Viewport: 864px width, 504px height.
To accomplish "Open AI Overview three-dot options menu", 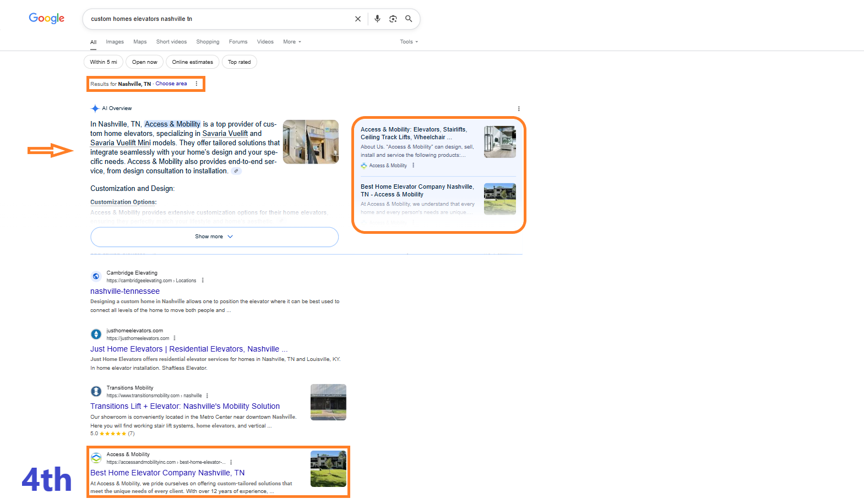I will point(519,109).
